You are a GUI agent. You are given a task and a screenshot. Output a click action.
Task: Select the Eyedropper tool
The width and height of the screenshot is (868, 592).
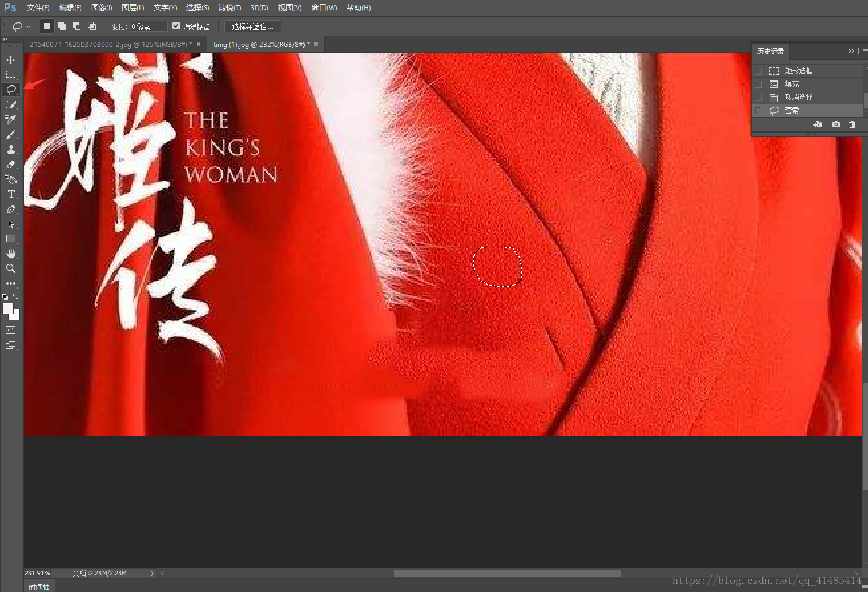11,119
